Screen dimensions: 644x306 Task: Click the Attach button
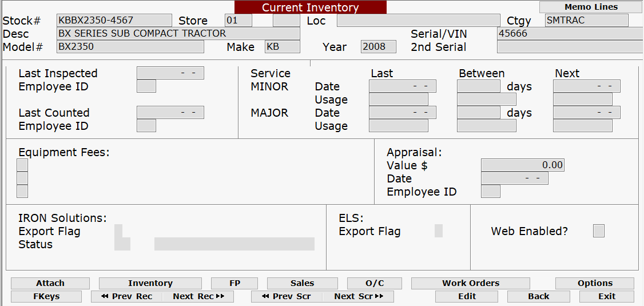[x=50, y=284]
